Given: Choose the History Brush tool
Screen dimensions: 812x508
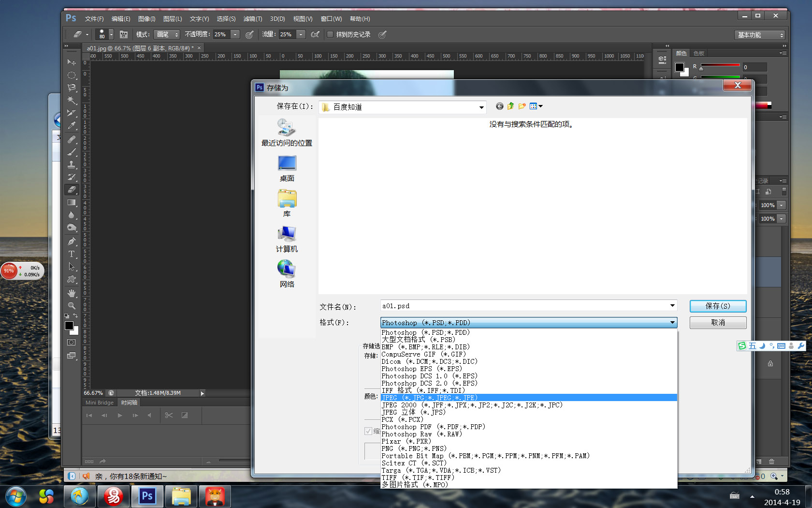Looking at the screenshot, I should 72,177.
